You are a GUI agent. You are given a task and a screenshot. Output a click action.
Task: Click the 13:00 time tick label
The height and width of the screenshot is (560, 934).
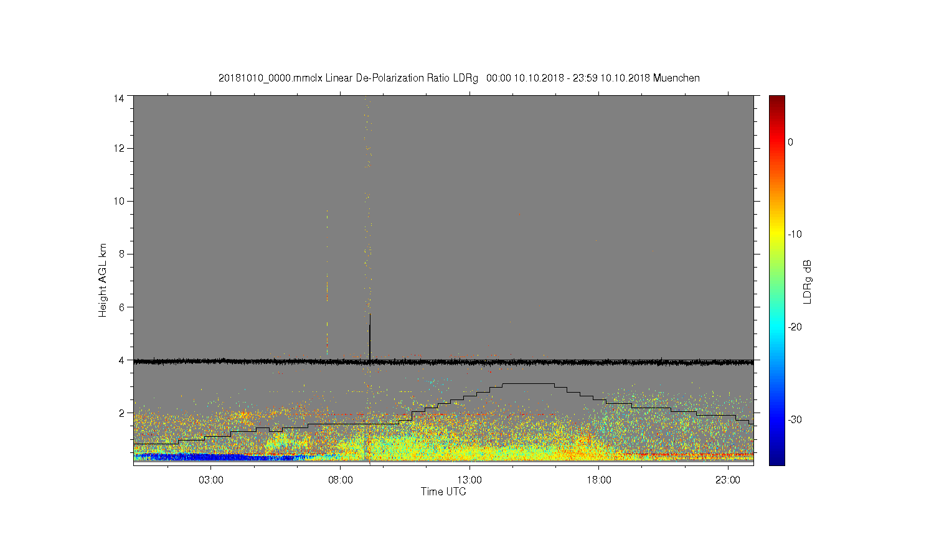469,480
